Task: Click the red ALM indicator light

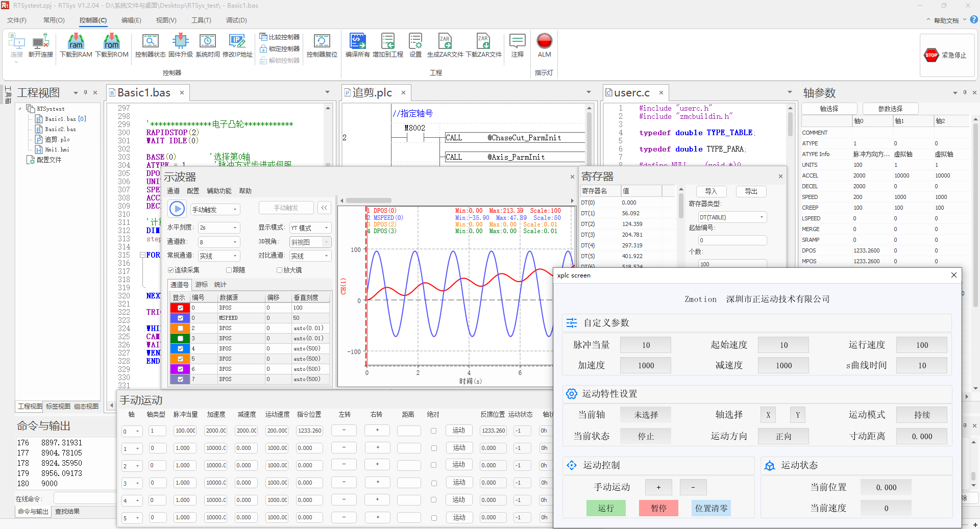Action: click(x=544, y=41)
